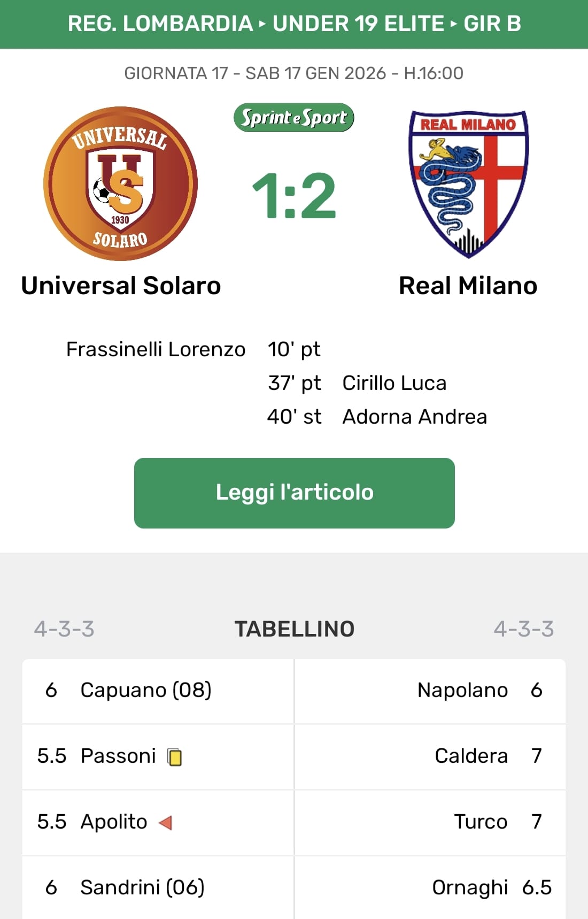Tap Apolito's red substitution arrow
Viewport: 588px width, 919px height.
coord(166,822)
